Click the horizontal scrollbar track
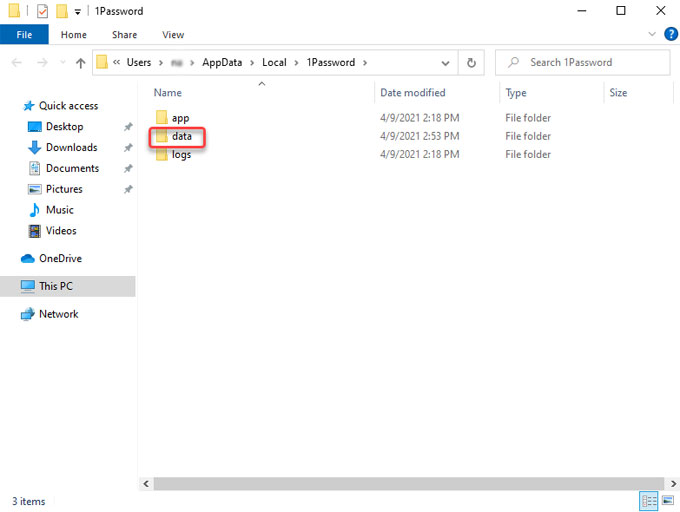680x512 pixels. click(x=409, y=483)
